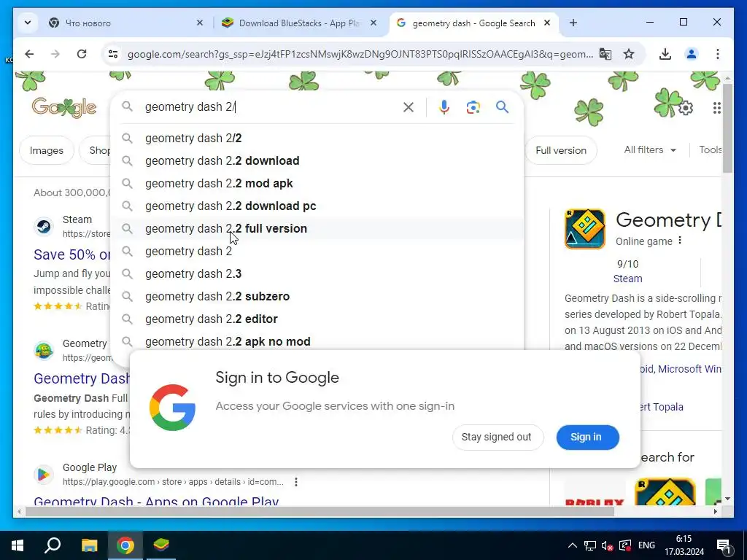Start voice search with the microphone icon

pyautogui.click(x=444, y=107)
